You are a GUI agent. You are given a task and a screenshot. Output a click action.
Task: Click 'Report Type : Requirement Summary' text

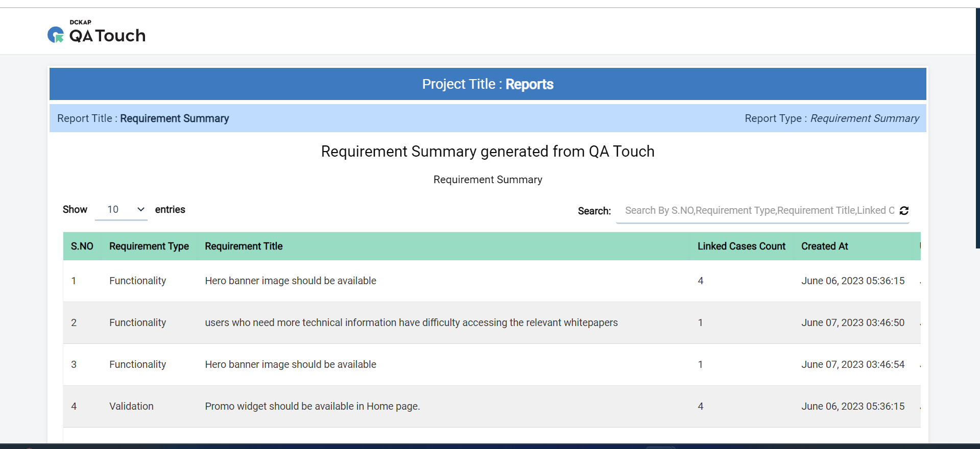point(832,118)
